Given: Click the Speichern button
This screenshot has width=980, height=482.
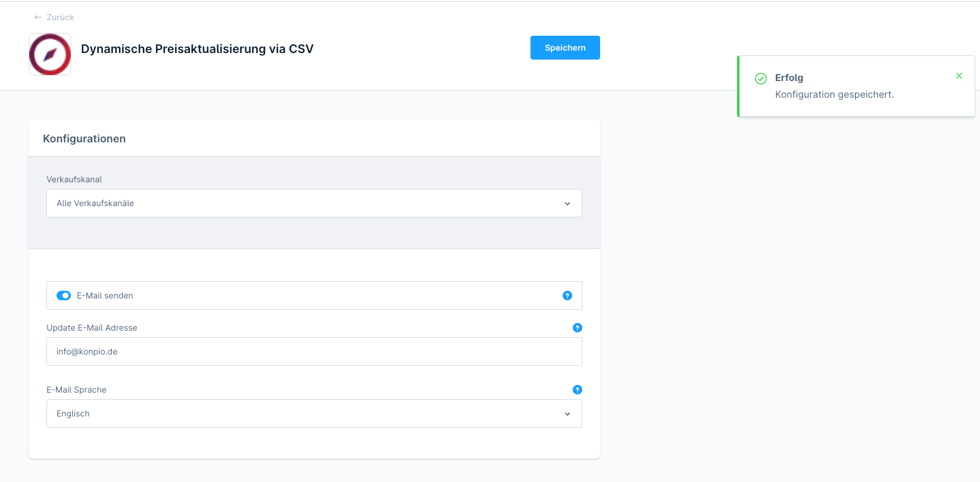Looking at the screenshot, I should (x=565, y=48).
